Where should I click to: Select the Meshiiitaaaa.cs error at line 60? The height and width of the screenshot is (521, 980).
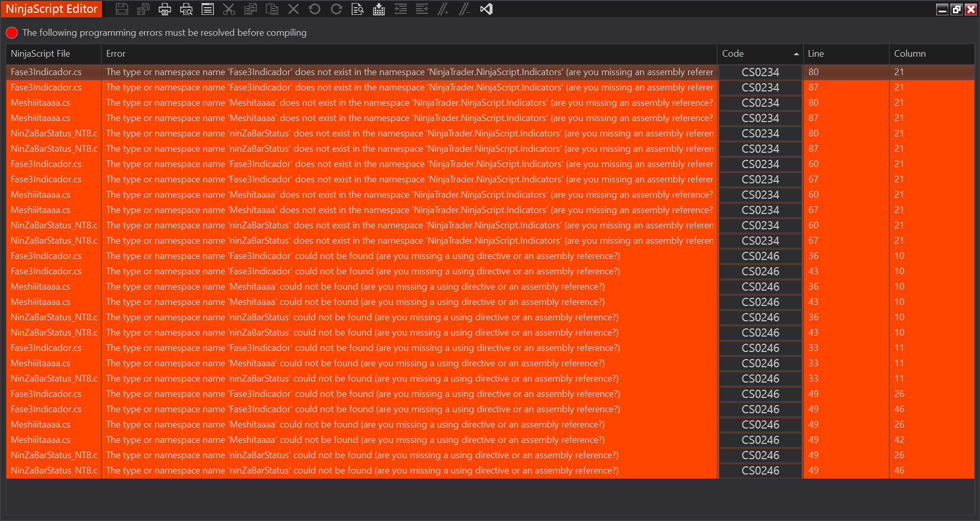(x=490, y=195)
